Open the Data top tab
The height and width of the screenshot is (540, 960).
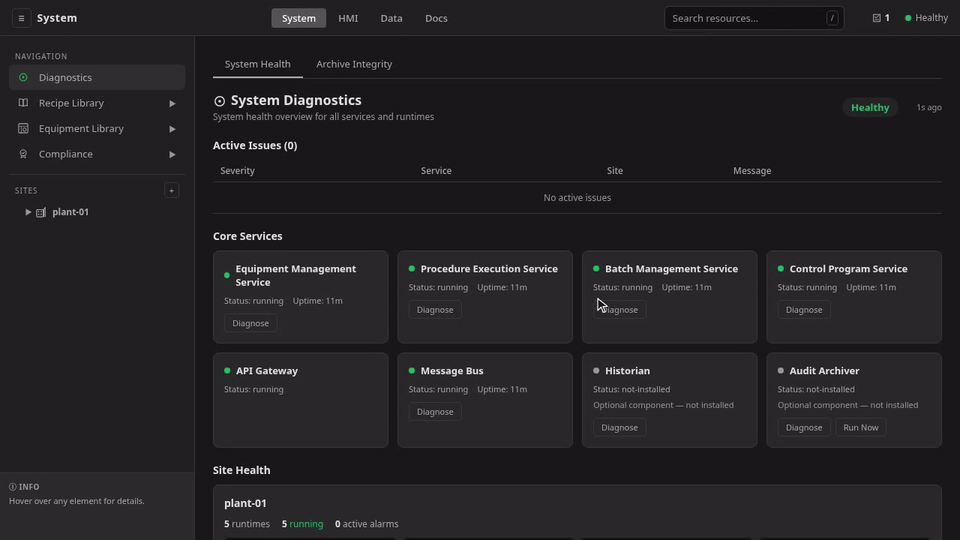click(391, 18)
